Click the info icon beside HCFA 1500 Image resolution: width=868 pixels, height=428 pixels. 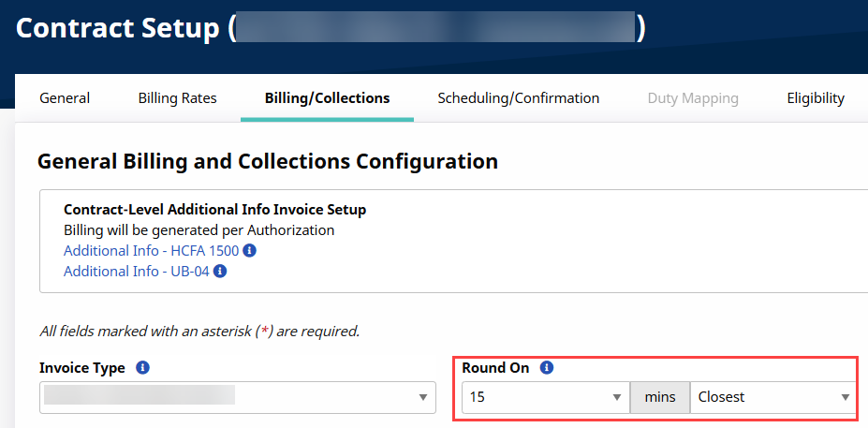[x=250, y=251]
